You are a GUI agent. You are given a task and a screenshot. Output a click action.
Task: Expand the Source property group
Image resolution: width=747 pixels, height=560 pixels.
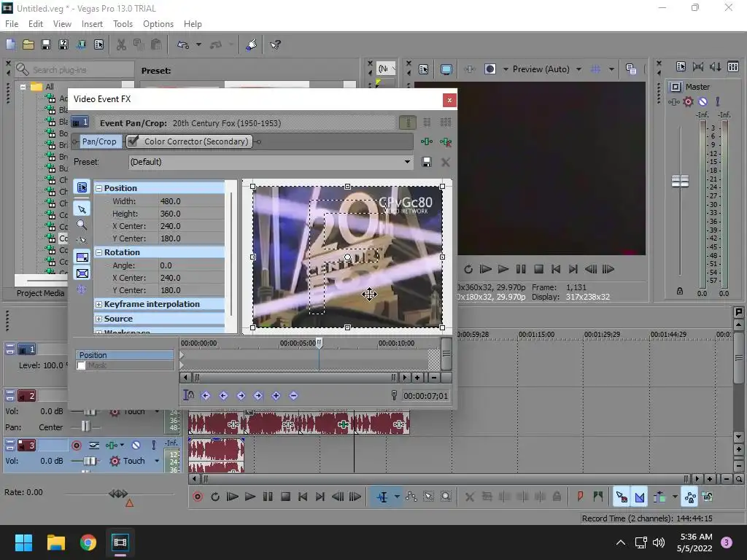click(x=99, y=319)
